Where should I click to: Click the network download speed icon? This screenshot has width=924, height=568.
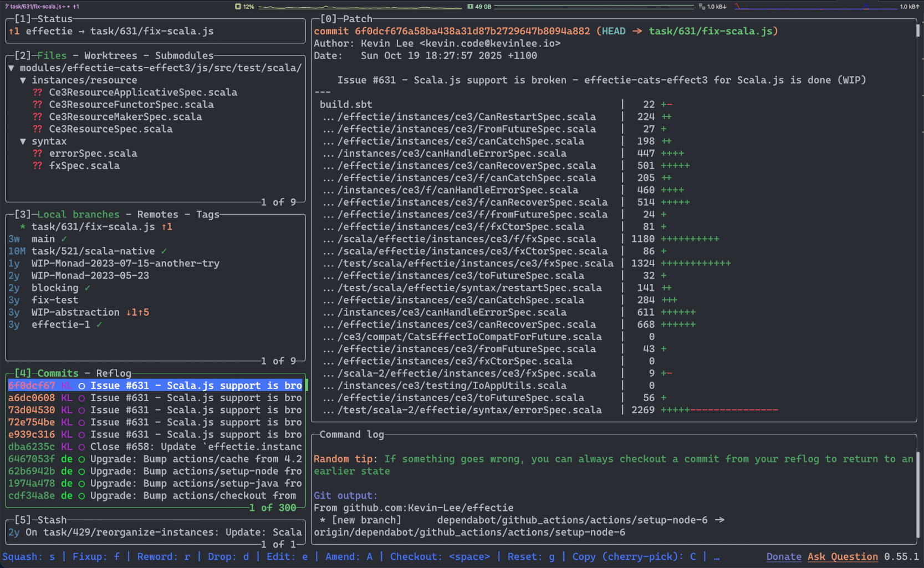[x=702, y=7]
